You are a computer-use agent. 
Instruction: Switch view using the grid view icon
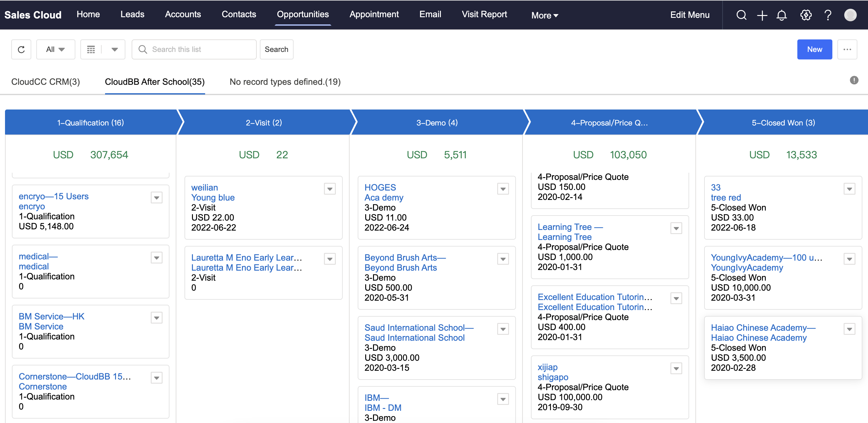[x=91, y=49]
